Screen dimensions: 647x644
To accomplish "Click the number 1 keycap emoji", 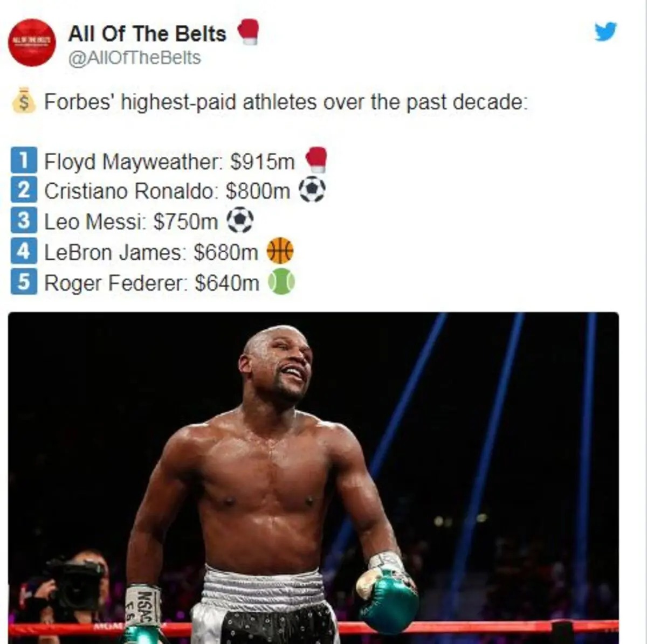I will tap(24, 161).
